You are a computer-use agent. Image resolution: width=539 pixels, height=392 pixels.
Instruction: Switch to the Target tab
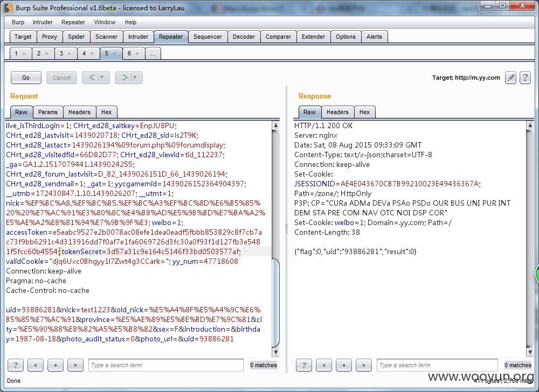pyautogui.click(x=23, y=37)
